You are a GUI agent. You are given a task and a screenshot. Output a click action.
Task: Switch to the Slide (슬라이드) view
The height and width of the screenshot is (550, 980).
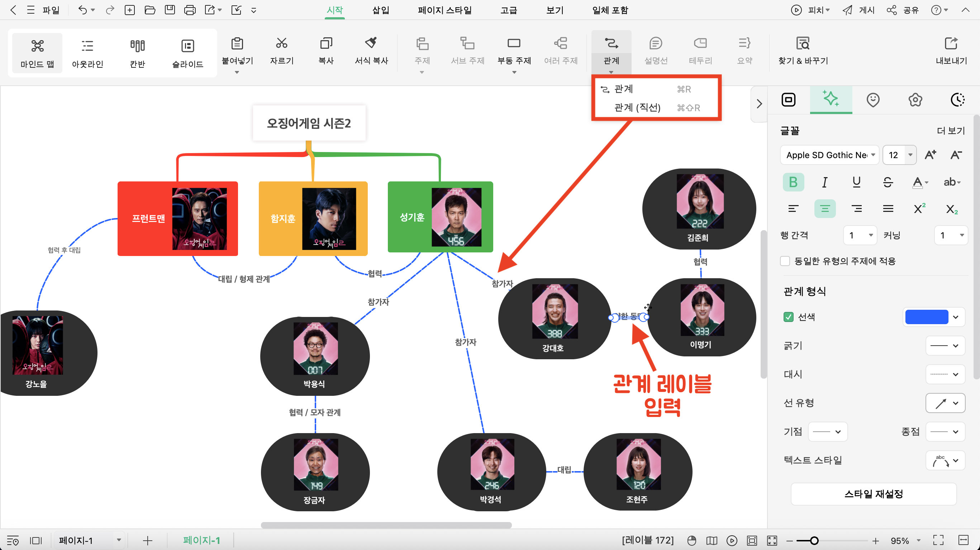(187, 53)
